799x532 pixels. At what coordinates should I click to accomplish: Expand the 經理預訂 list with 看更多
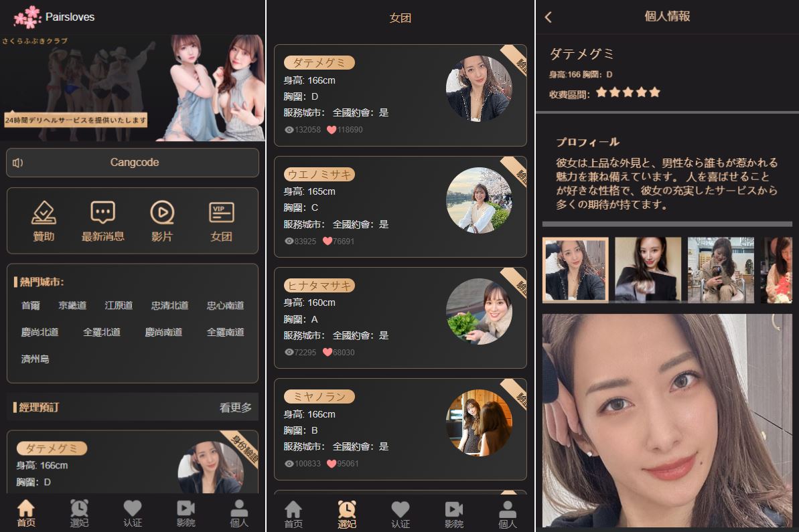236,408
